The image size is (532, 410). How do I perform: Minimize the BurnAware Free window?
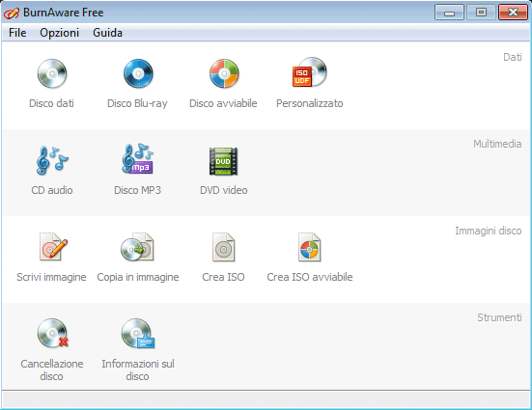(449, 13)
